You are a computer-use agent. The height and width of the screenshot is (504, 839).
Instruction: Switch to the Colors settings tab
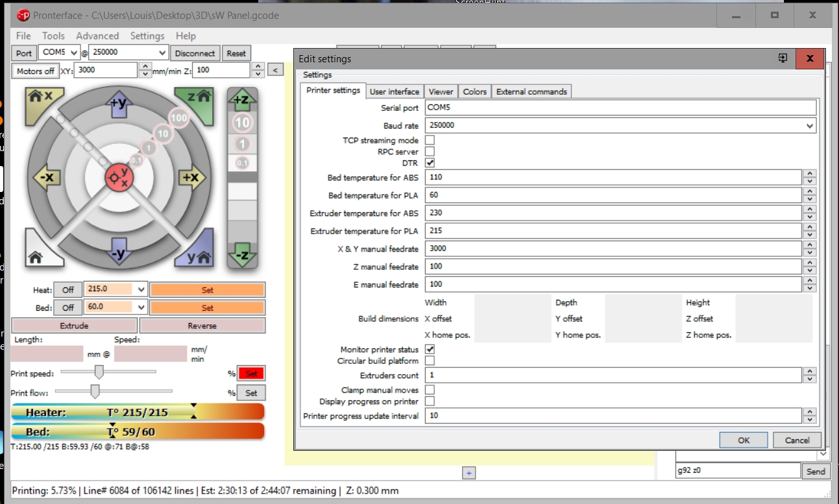click(x=474, y=91)
